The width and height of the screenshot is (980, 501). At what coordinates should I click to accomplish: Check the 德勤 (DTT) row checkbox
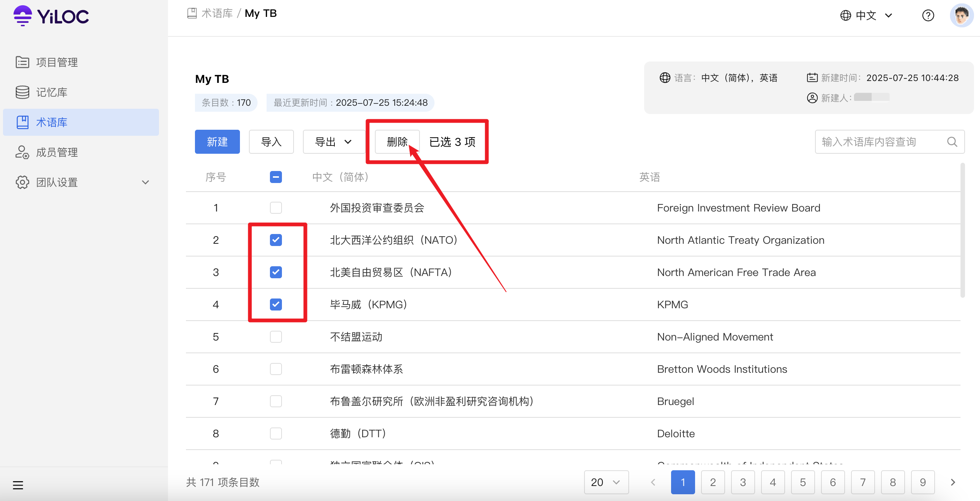tap(276, 433)
